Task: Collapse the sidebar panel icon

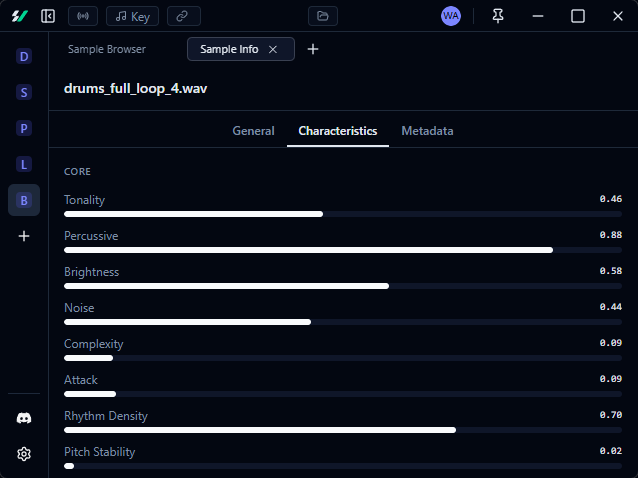Action: tap(48, 16)
